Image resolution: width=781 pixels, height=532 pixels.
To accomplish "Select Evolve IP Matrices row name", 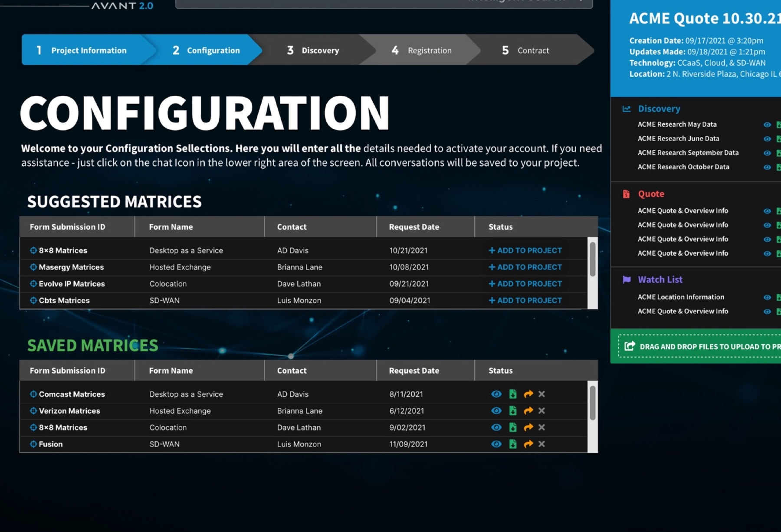I will pyautogui.click(x=72, y=284).
